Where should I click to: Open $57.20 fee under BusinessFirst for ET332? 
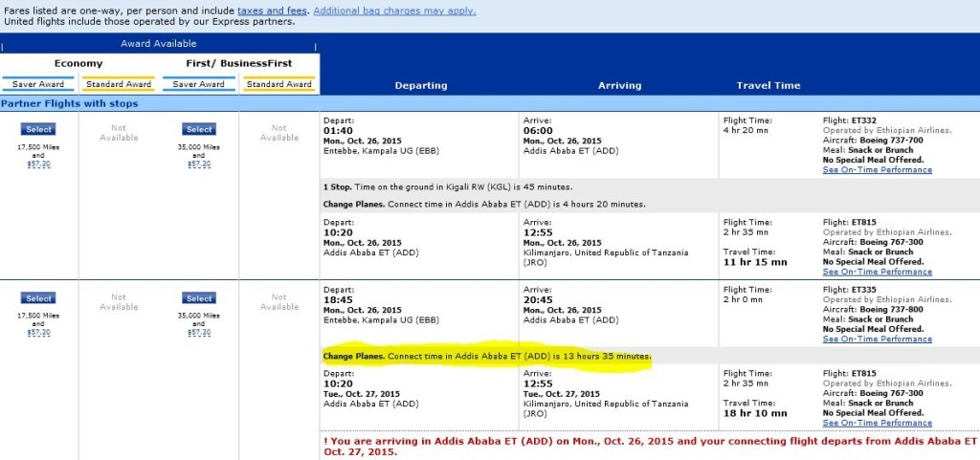click(199, 164)
